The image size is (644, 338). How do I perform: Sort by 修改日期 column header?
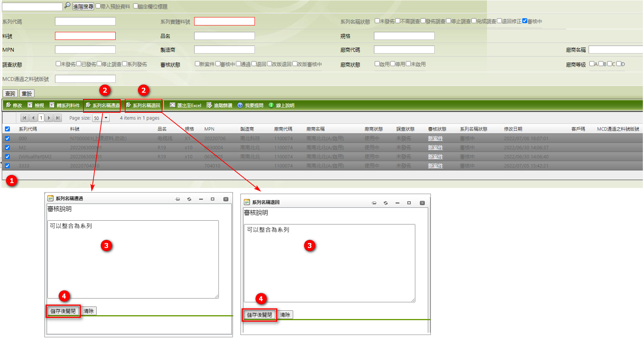click(513, 129)
